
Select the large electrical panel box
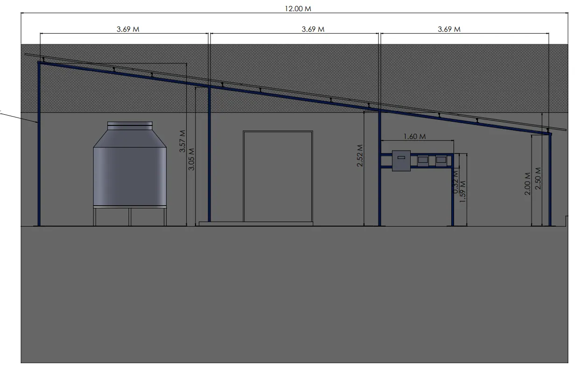coord(401,161)
